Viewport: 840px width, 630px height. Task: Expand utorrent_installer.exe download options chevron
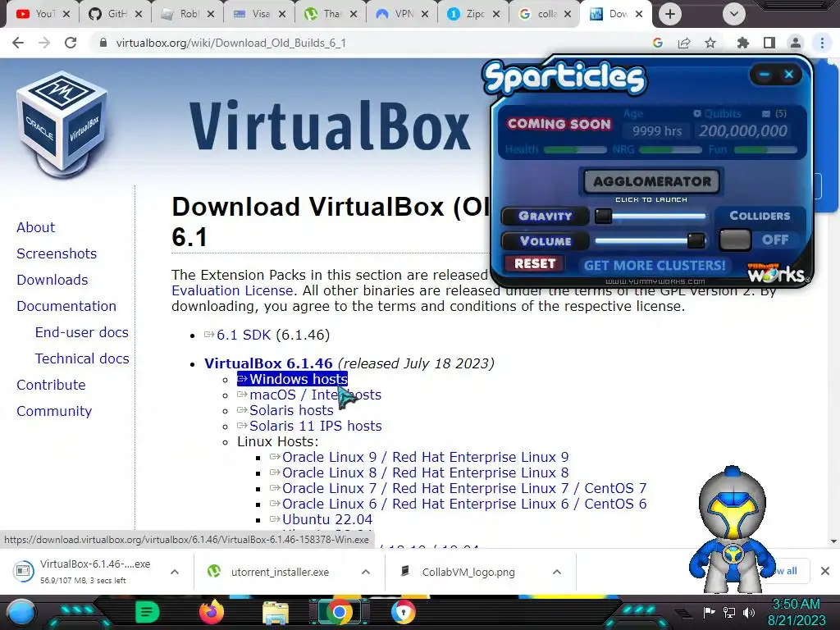tap(366, 572)
